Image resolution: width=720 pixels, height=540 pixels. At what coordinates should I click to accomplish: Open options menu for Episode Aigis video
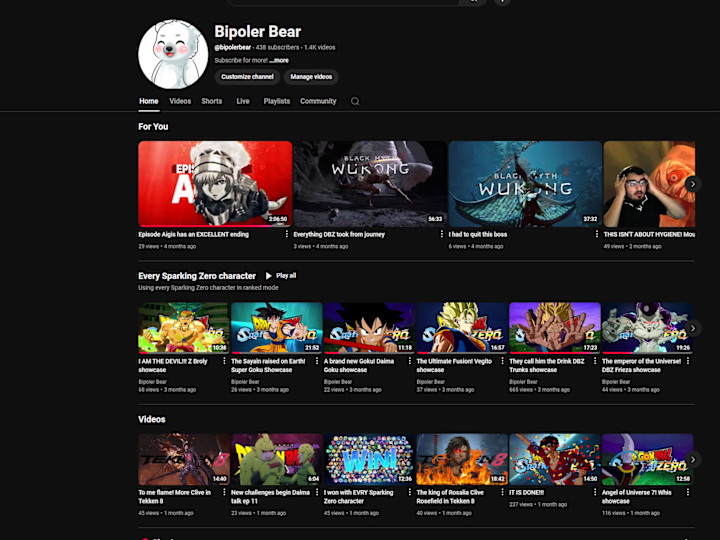tap(287, 234)
